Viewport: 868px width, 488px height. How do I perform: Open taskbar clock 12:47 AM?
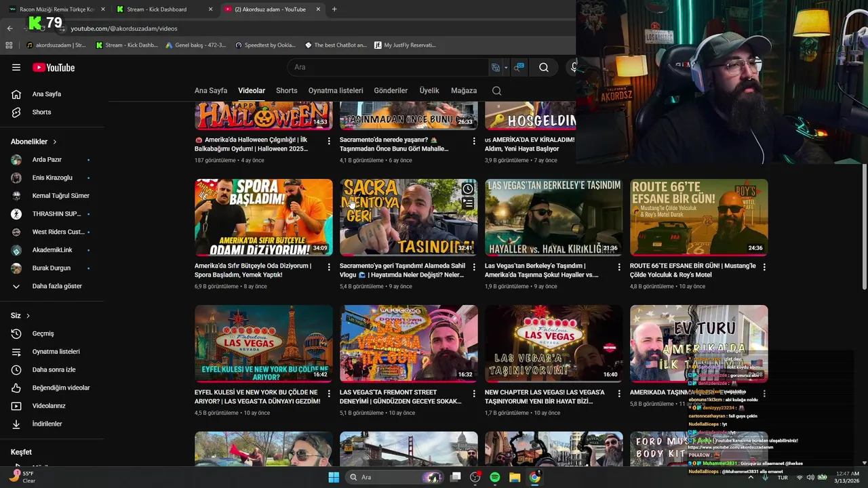pos(847,477)
